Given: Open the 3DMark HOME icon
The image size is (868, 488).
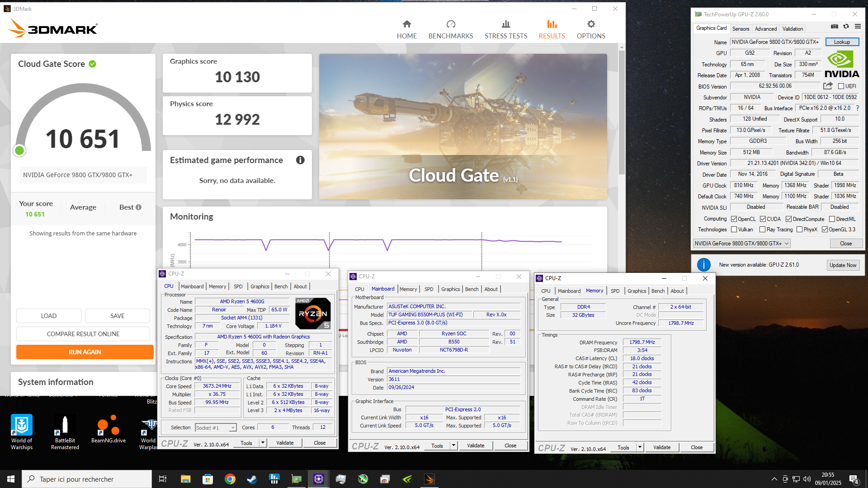Looking at the screenshot, I should click(x=407, y=24).
